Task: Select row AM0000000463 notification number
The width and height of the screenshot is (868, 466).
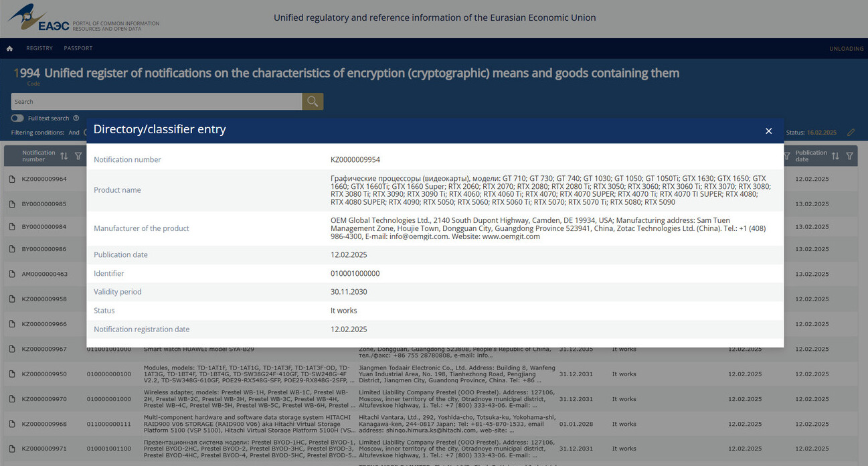Action: coord(45,274)
